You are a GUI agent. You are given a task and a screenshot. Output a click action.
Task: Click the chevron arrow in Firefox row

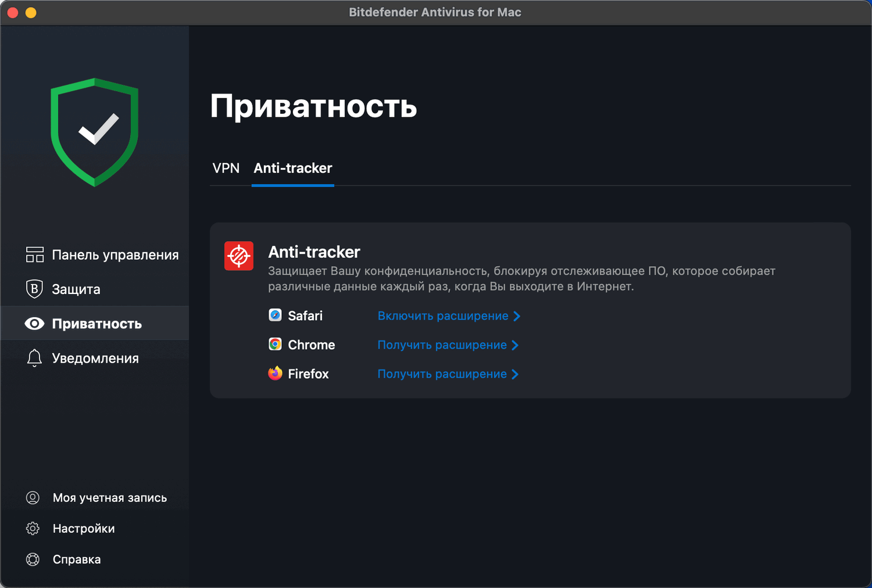[x=515, y=374]
